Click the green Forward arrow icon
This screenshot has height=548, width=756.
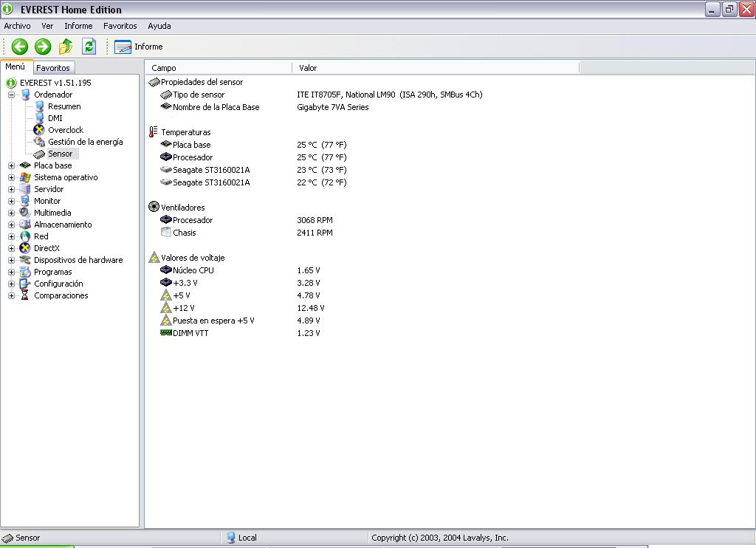43,47
